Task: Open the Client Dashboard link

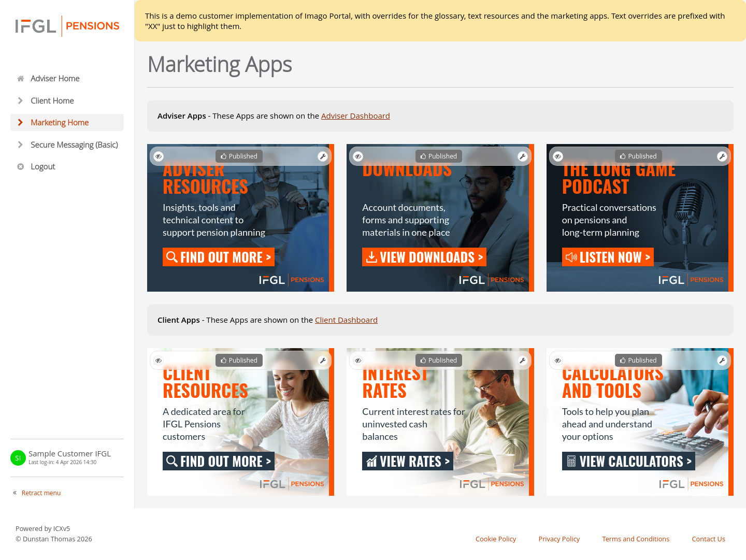Action: [x=346, y=320]
